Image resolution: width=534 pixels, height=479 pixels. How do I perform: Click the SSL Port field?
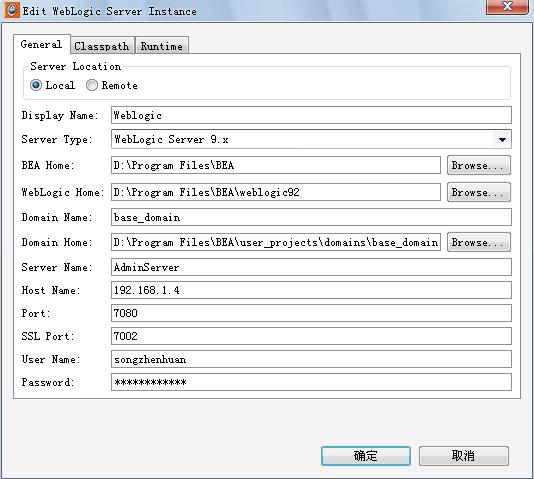(x=311, y=336)
